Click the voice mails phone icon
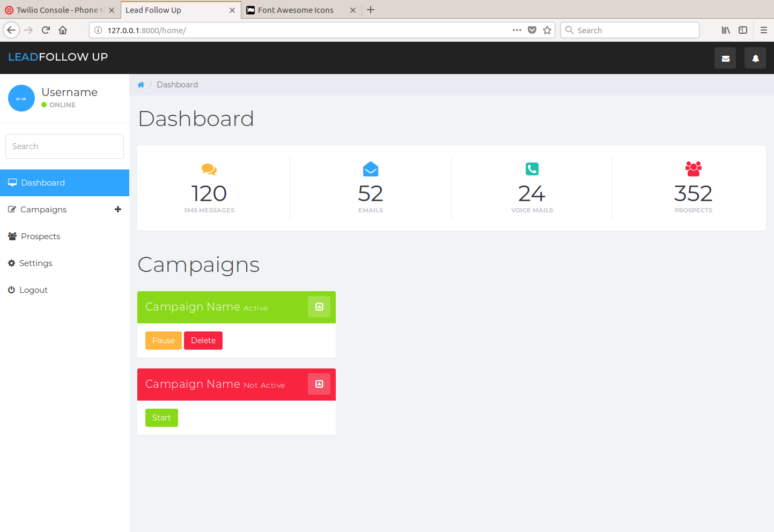This screenshot has height=532, width=774. (x=532, y=169)
